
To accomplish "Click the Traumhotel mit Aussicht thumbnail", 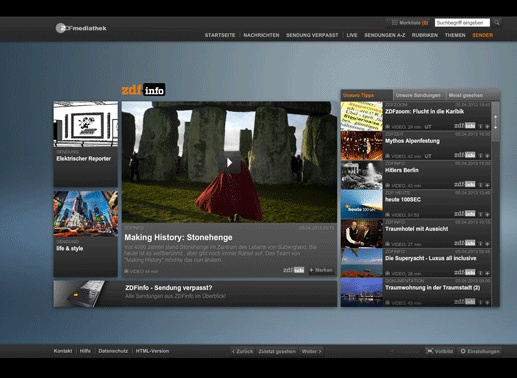I will [362, 234].
